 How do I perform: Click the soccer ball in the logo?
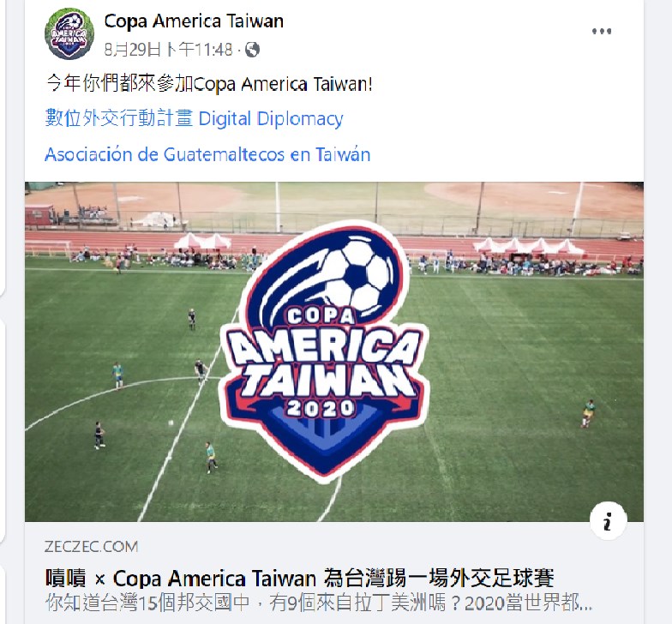(359, 274)
